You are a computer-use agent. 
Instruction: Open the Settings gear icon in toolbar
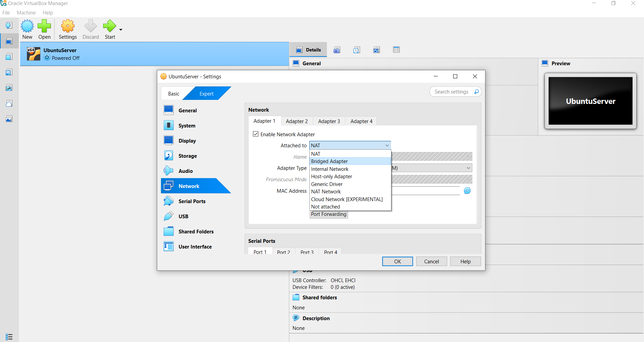click(68, 26)
